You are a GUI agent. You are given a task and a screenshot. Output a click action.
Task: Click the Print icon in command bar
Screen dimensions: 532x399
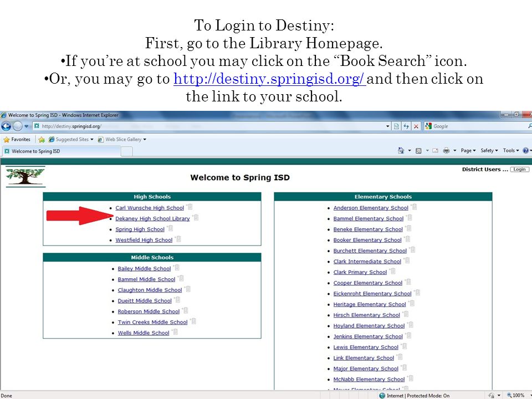coord(446,151)
